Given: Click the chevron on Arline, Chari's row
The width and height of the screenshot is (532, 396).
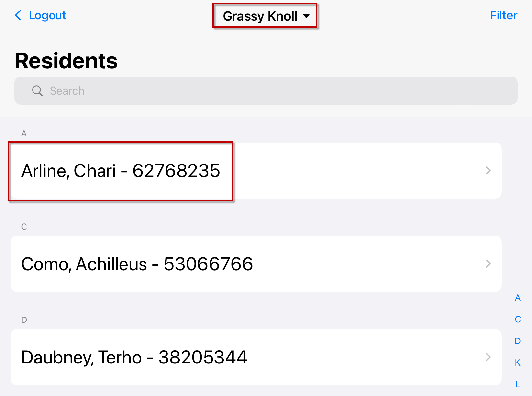Looking at the screenshot, I should tap(489, 170).
